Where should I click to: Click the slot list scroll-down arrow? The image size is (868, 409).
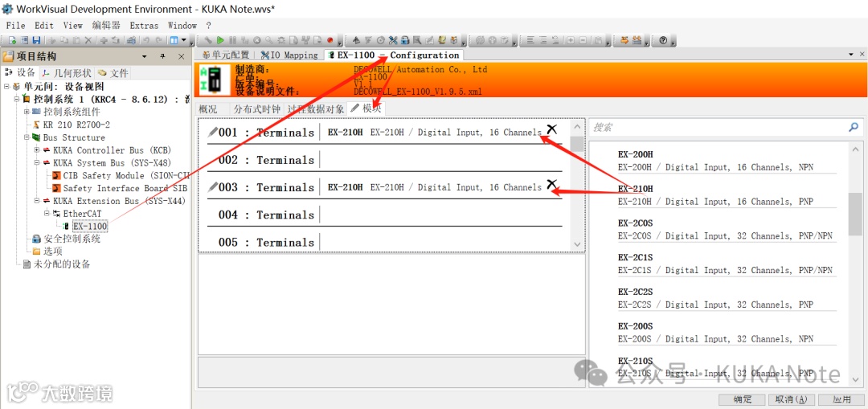(577, 244)
